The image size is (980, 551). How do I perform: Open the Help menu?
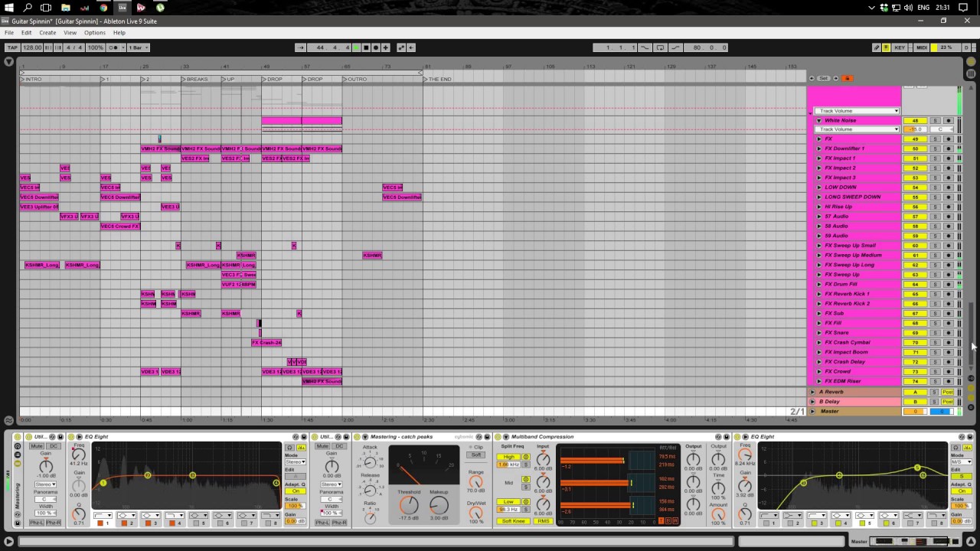119,33
